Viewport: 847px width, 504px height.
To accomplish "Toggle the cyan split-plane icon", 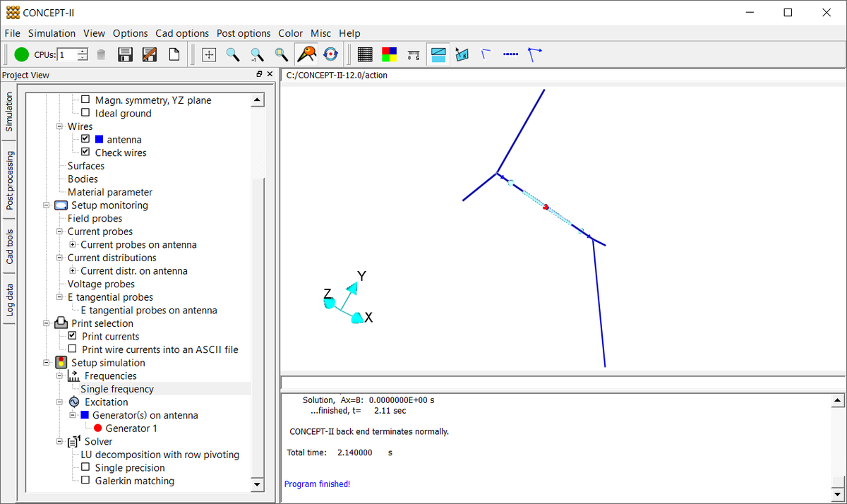I will point(438,54).
